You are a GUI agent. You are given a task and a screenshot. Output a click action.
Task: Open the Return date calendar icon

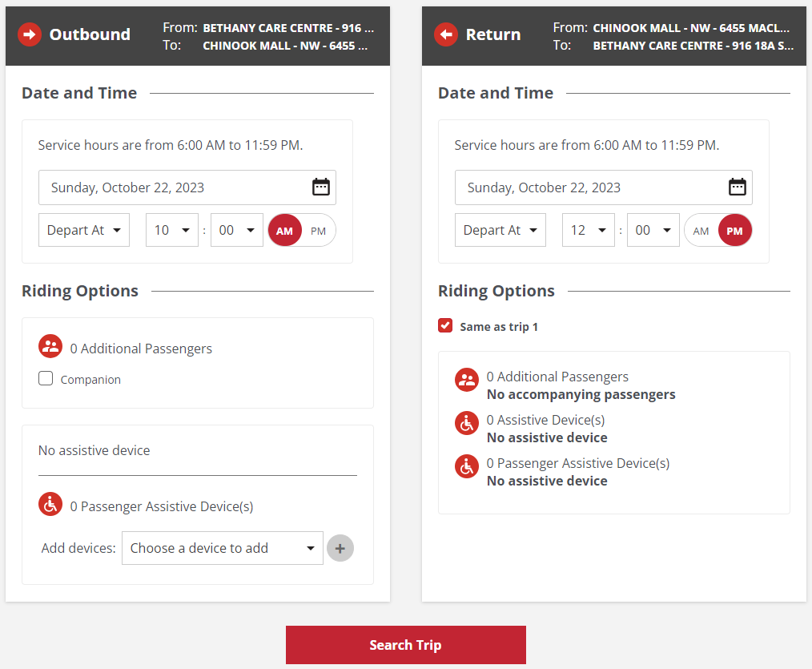pos(737,187)
